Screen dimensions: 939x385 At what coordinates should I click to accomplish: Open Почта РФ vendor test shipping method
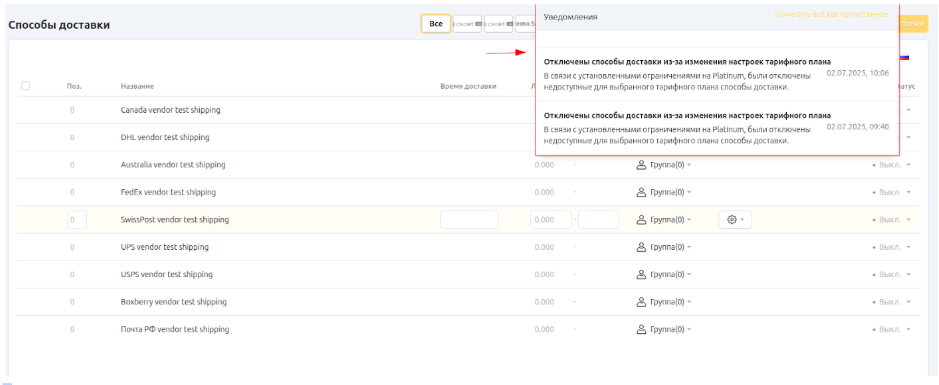pyautogui.click(x=174, y=329)
